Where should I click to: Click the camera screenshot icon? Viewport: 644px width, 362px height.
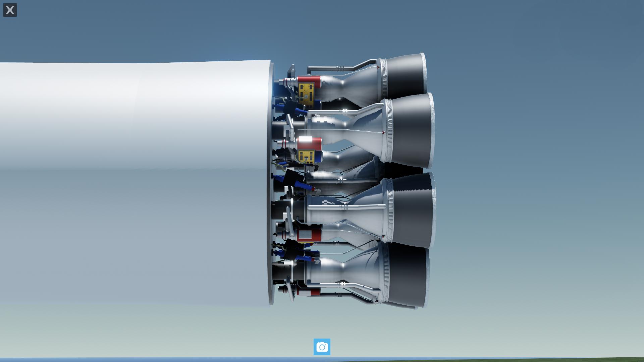322,347
